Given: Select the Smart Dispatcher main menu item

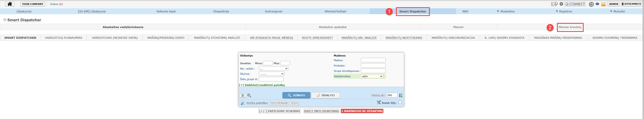Looking at the screenshot, I should (413, 12).
